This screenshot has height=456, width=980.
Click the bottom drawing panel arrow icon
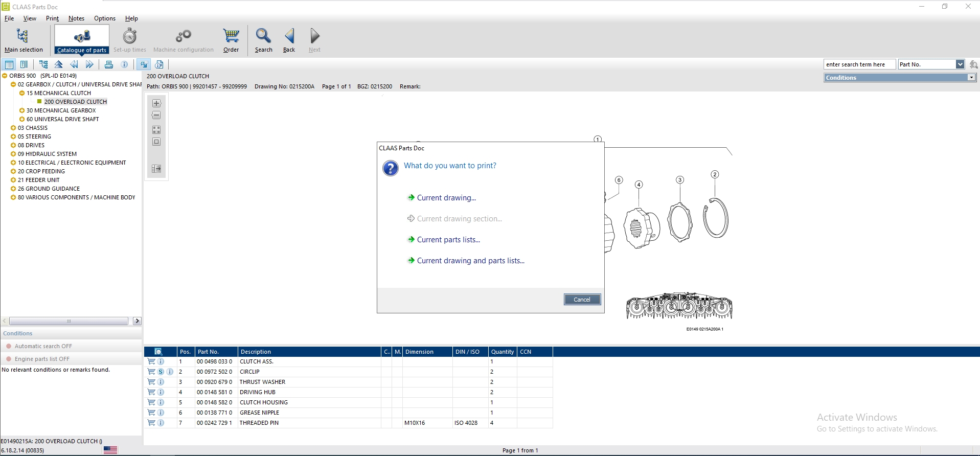pyautogui.click(x=156, y=169)
